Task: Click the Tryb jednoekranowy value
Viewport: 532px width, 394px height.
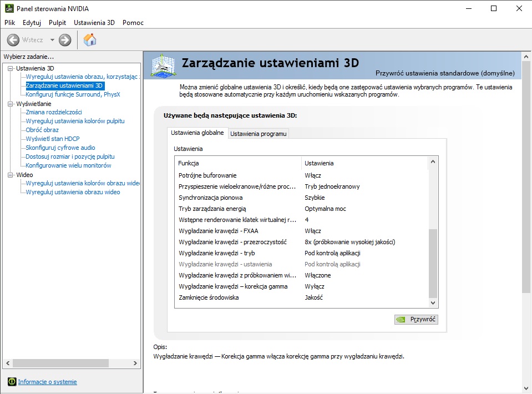Action: [332, 186]
